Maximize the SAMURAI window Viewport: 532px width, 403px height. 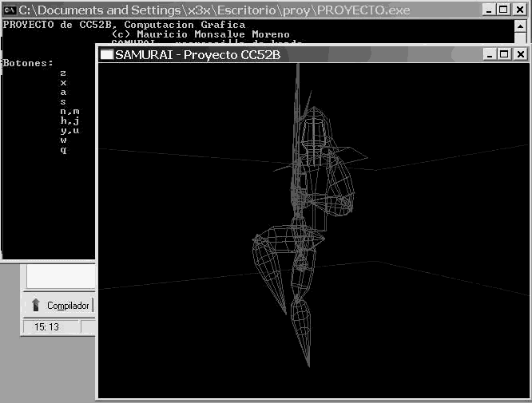[x=503, y=54]
